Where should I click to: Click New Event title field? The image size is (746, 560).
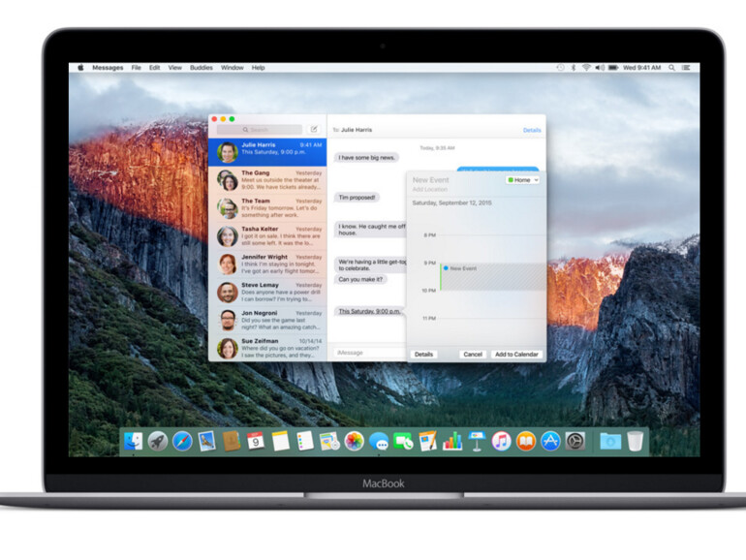click(430, 180)
